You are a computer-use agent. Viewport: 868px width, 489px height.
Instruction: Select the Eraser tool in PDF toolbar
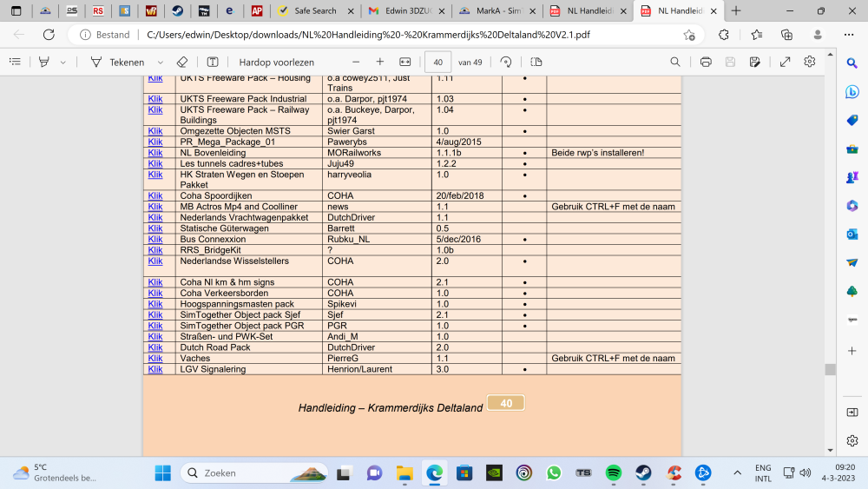point(181,62)
